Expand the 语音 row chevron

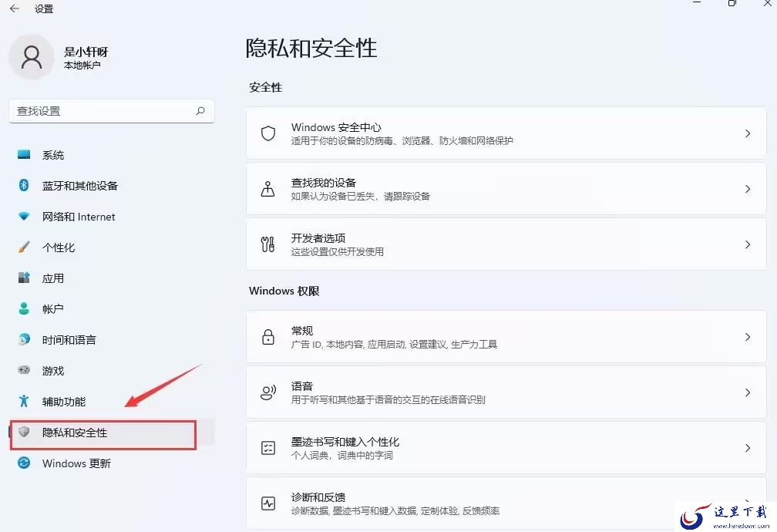(x=748, y=392)
